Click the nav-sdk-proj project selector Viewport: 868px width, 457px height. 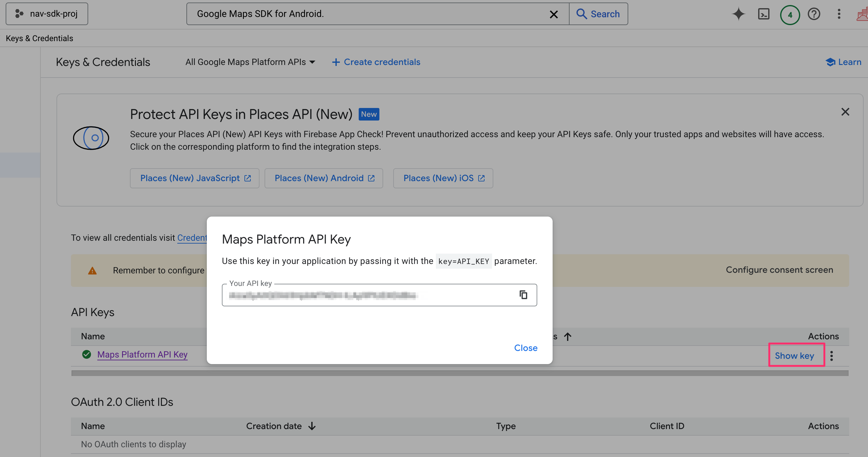47,13
